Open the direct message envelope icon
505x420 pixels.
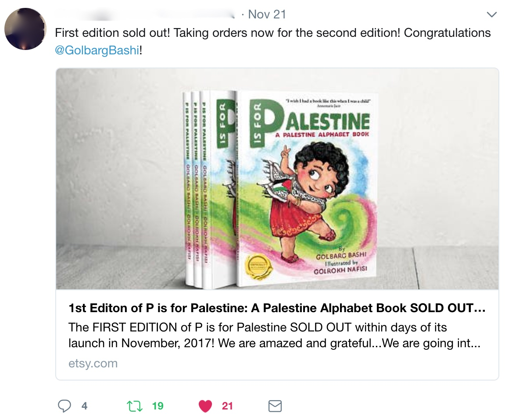[275, 406]
